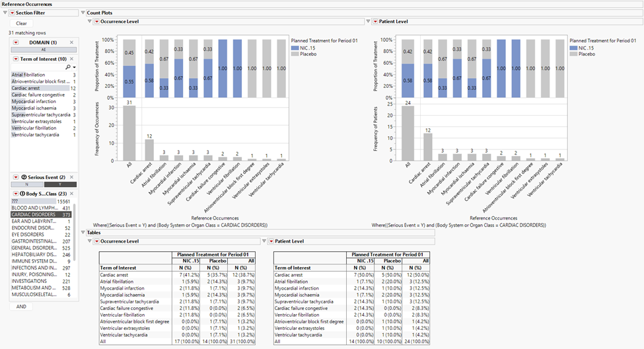Select Atrial fibrillation in the filter list
Image resolution: width=644 pixels, height=349 pixels.
tap(44, 75)
